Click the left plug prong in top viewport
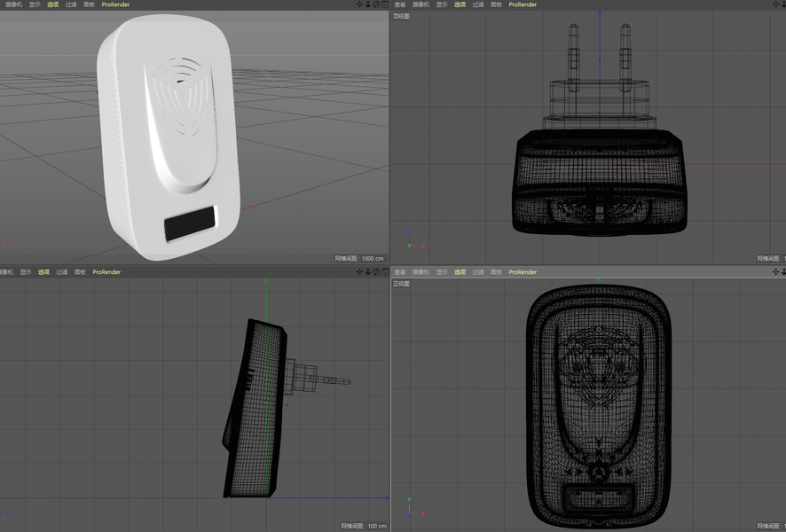Viewport: 786px width, 532px height. pos(573,58)
